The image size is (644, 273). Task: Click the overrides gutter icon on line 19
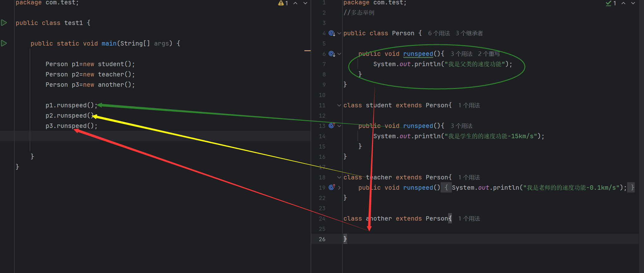(x=332, y=187)
